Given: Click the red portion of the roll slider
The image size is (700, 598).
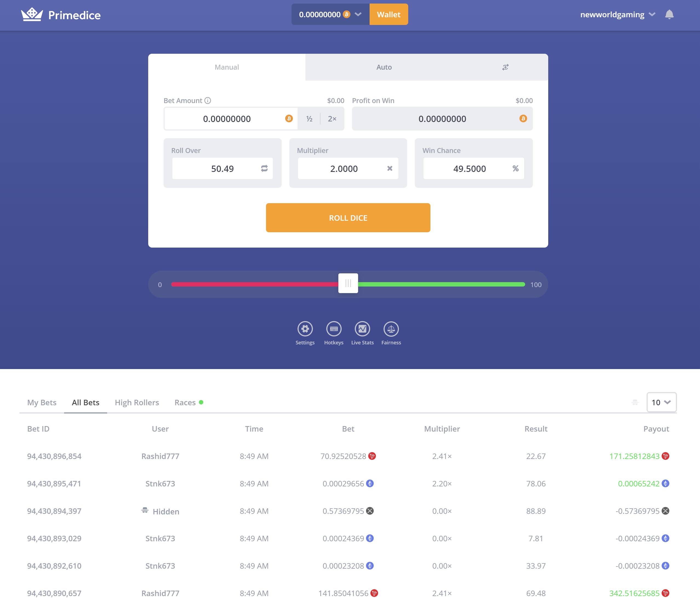Looking at the screenshot, I should 255,284.
